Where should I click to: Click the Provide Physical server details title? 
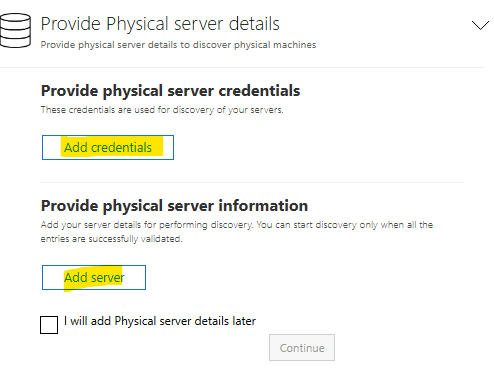(160, 24)
